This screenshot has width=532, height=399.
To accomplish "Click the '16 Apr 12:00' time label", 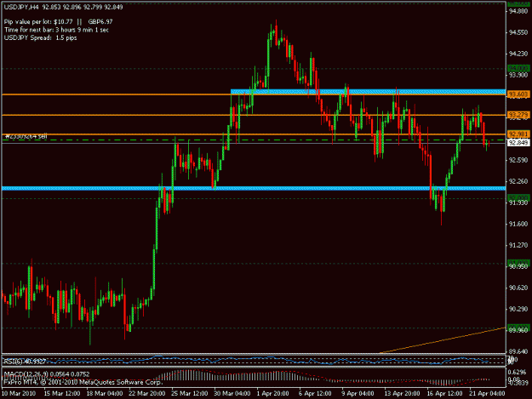I will [x=444, y=394].
